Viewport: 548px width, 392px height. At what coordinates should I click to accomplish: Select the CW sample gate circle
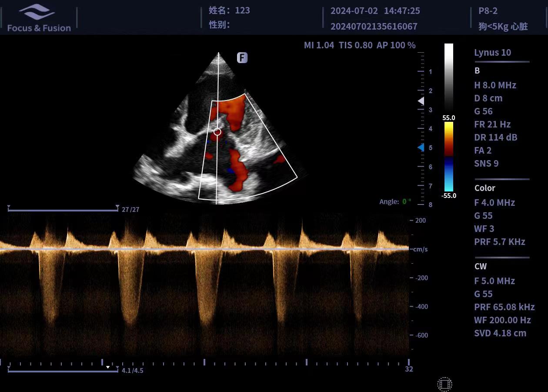217,132
